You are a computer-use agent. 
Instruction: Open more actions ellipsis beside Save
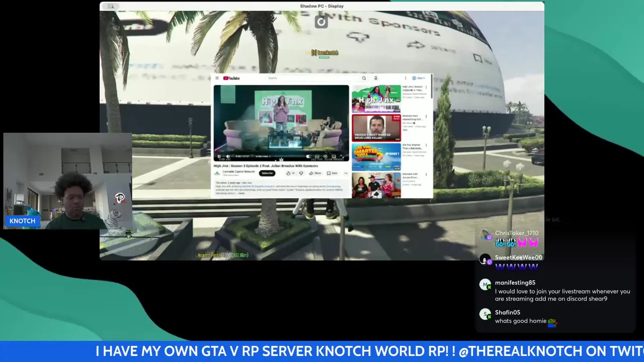coord(345,173)
